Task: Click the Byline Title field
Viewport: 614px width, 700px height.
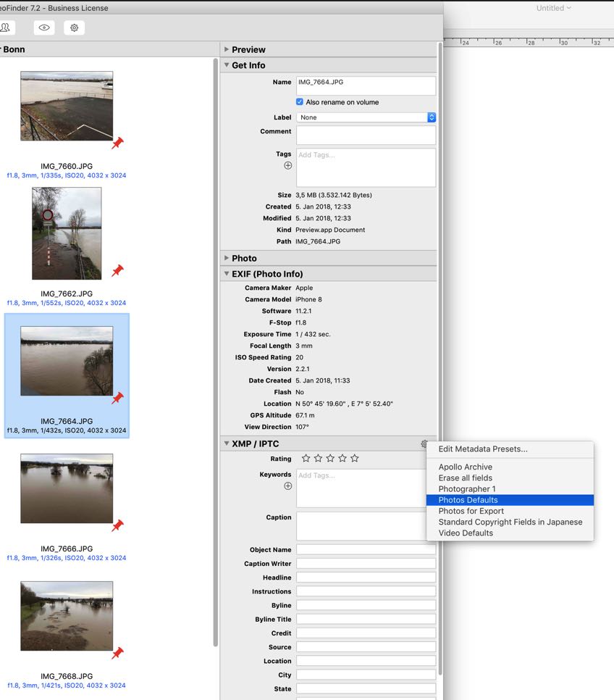Action: (366, 619)
